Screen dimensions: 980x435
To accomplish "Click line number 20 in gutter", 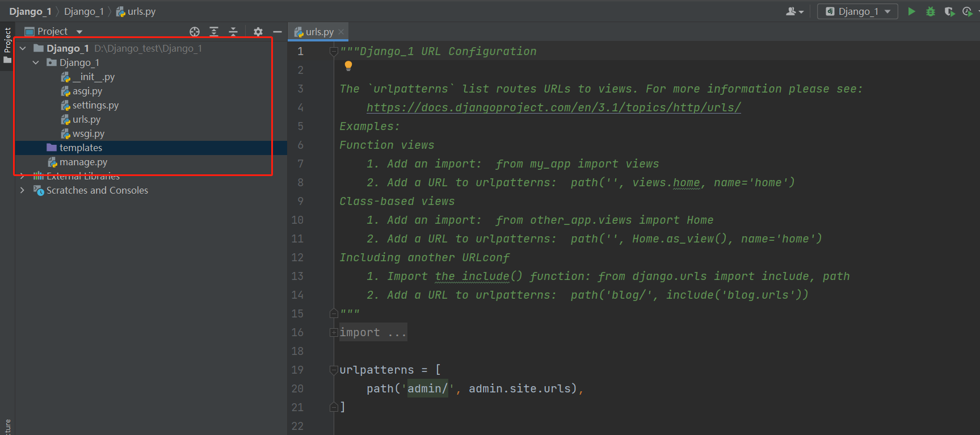I will coord(297,388).
